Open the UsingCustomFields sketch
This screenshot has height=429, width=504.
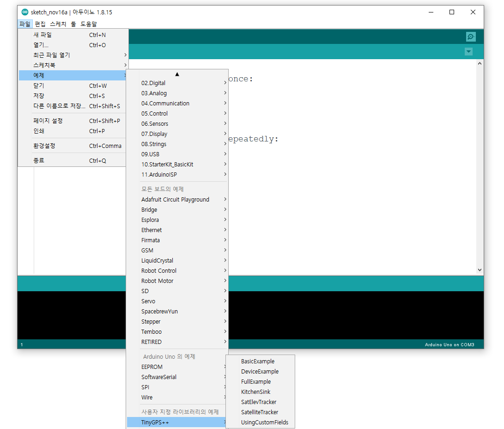(261, 423)
